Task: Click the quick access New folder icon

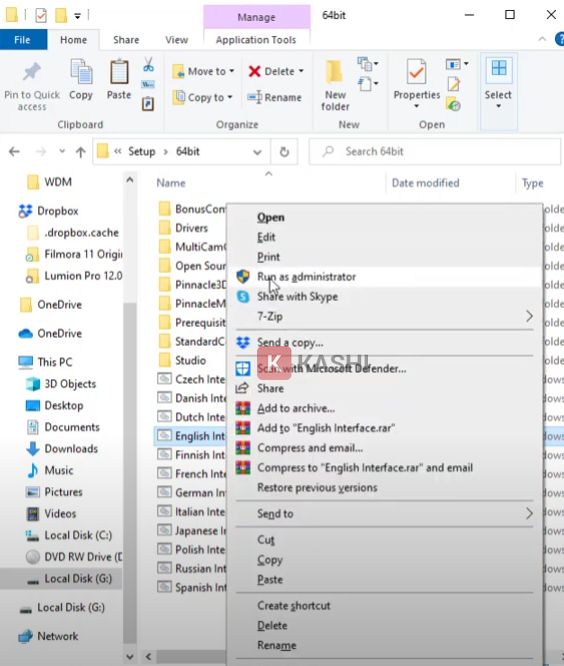Action: coord(61,16)
